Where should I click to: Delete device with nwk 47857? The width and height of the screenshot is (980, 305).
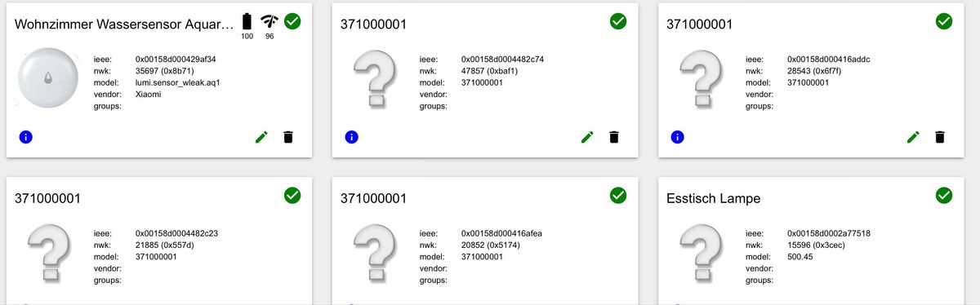[613, 137]
